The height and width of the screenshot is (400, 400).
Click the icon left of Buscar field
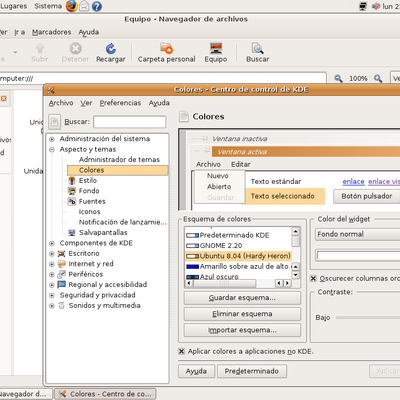55,122
